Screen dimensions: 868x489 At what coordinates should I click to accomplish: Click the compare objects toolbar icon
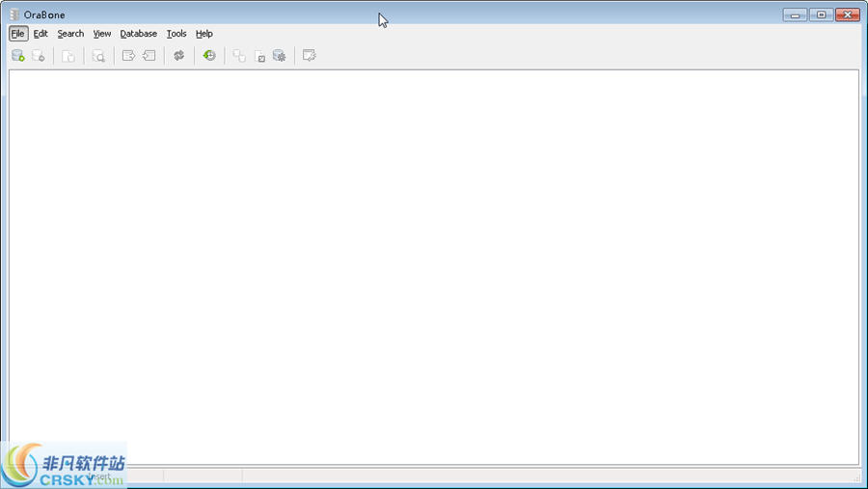click(239, 55)
